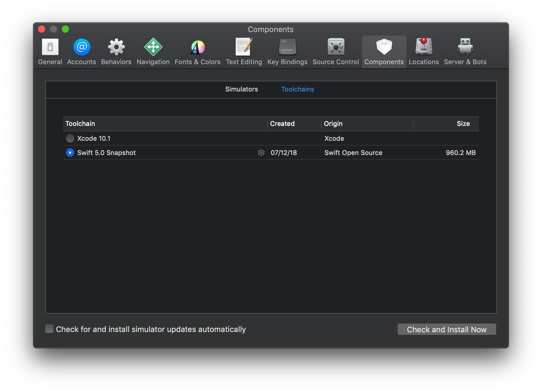542x392 pixels.
Task: Sort by the Toolchain column header
Action: point(165,124)
